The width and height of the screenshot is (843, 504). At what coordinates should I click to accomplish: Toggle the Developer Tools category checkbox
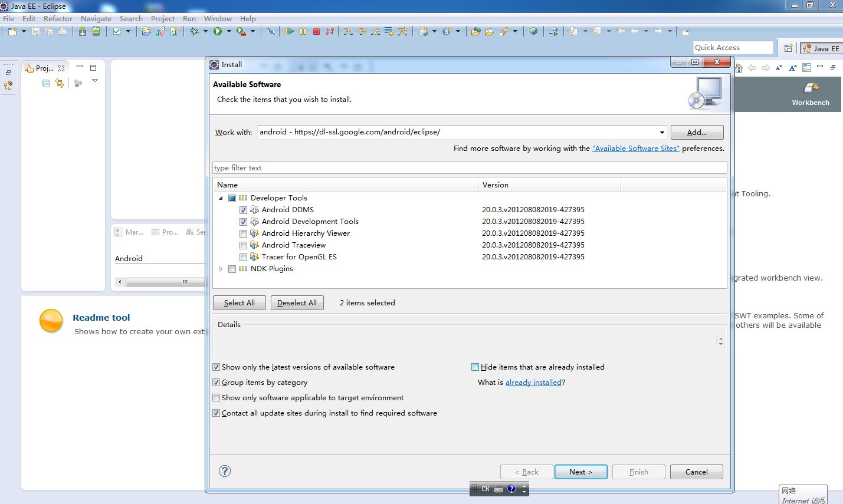[232, 198]
